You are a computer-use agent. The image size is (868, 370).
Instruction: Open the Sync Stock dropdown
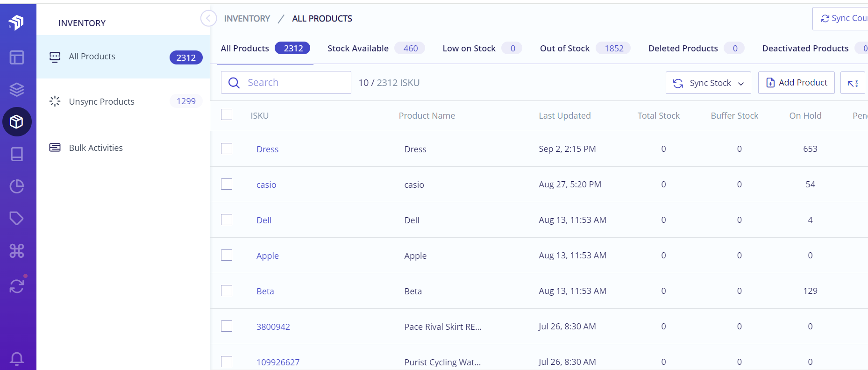[x=708, y=83]
